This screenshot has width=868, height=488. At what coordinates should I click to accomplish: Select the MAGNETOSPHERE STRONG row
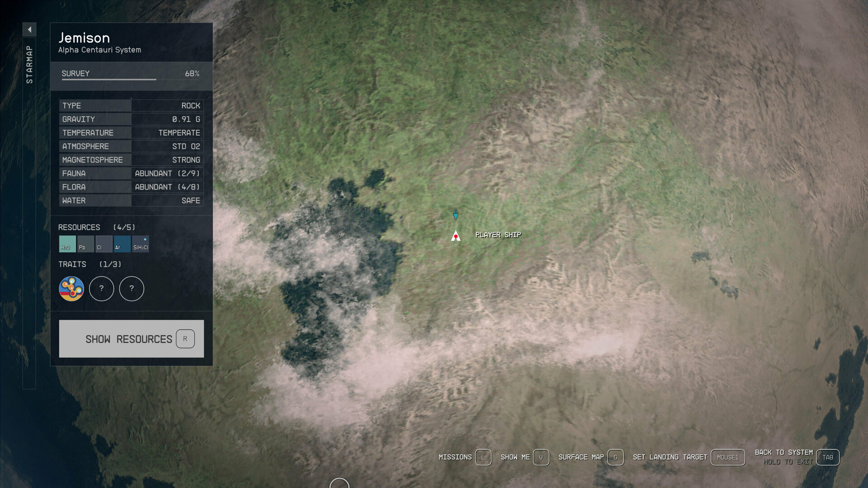click(x=131, y=160)
